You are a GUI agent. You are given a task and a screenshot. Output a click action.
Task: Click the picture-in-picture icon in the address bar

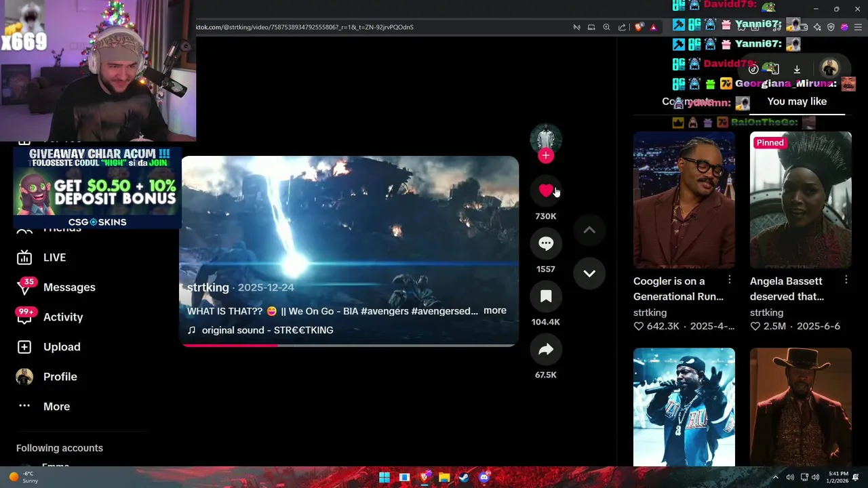click(x=591, y=27)
